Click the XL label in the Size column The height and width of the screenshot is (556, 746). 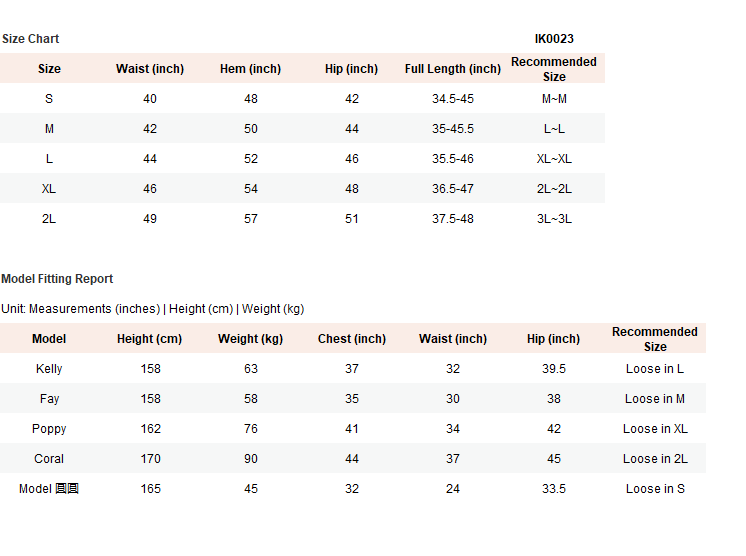coord(49,189)
